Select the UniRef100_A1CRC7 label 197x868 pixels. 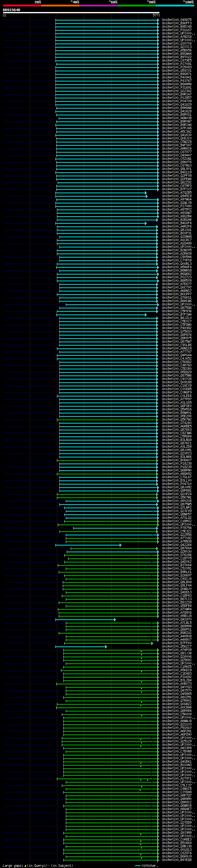pos(177,240)
